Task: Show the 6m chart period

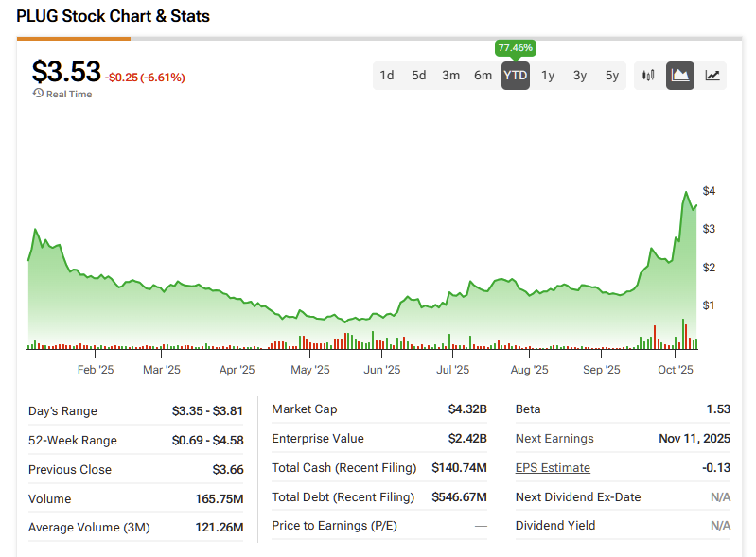Action: pos(483,76)
